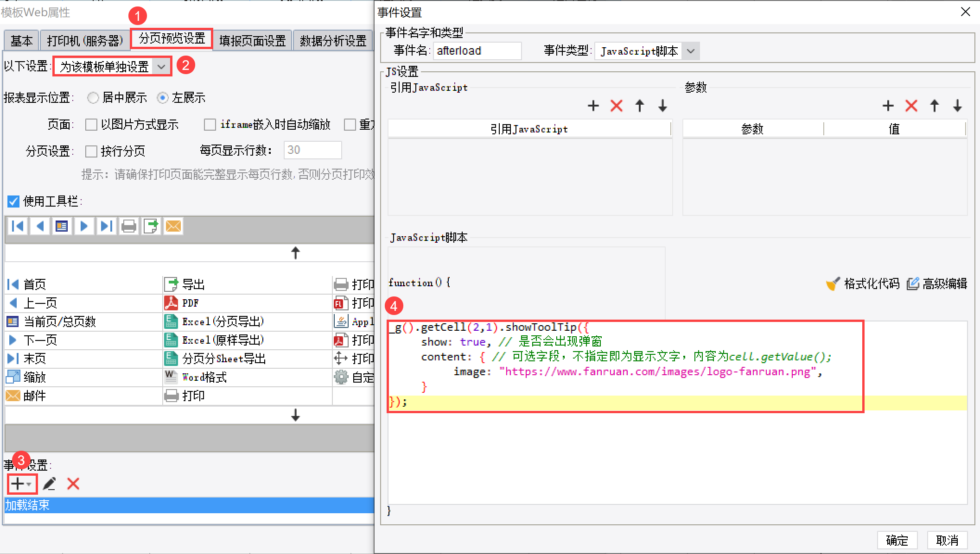Click the print icon in the toolbar
The height and width of the screenshot is (554, 980).
click(129, 226)
